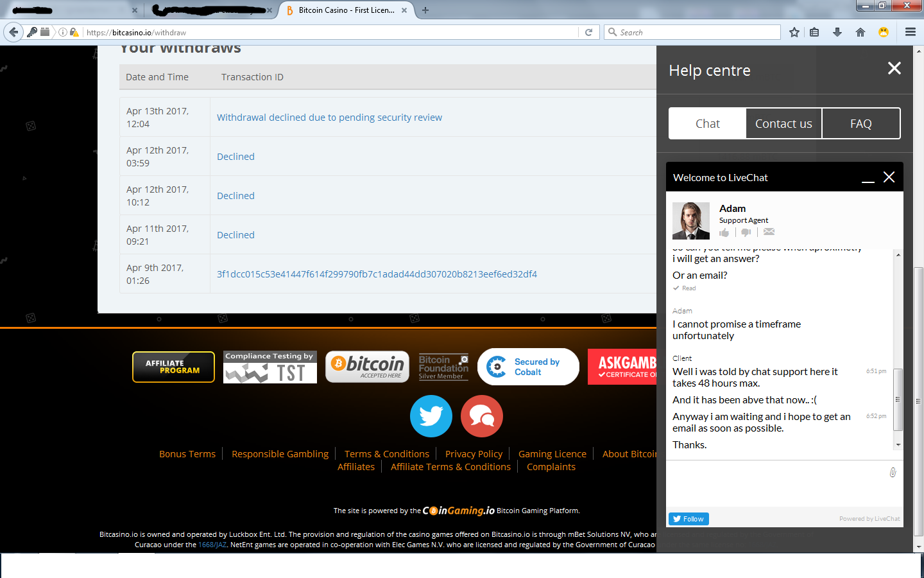Open the bookmarks list icon

point(814,32)
